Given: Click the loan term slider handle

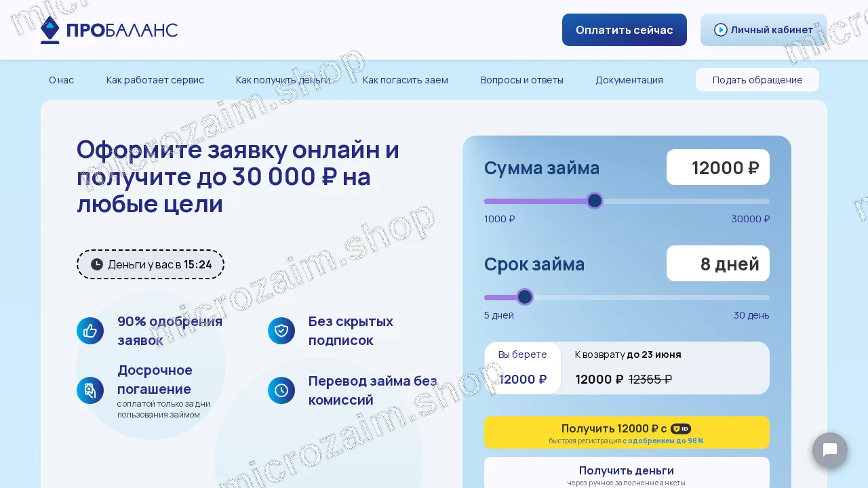Looking at the screenshot, I should click(x=525, y=297).
